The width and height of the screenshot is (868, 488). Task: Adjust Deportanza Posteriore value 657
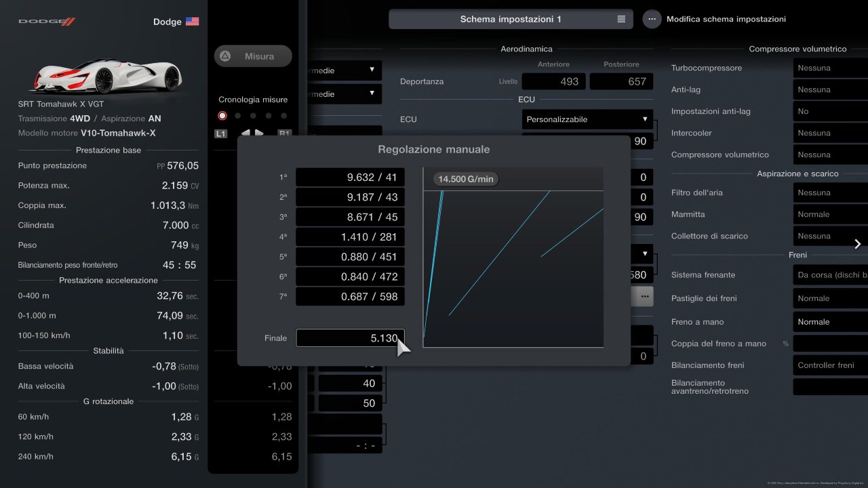click(621, 81)
